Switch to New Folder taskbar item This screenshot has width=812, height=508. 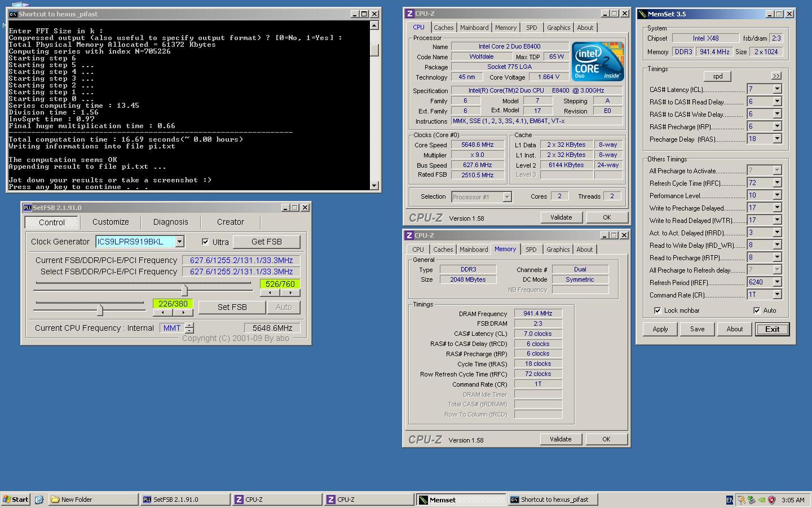[94, 500]
